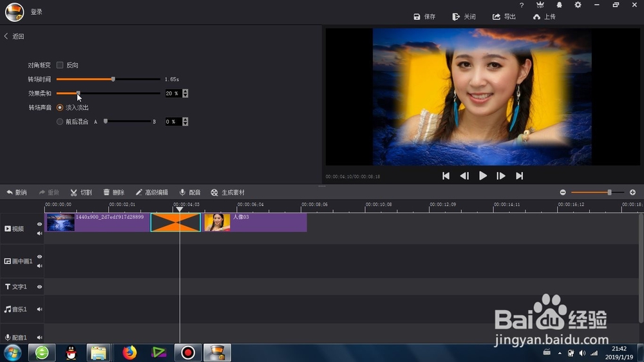
Task: Zoom in timeline with plus icon
Action: 632,193
